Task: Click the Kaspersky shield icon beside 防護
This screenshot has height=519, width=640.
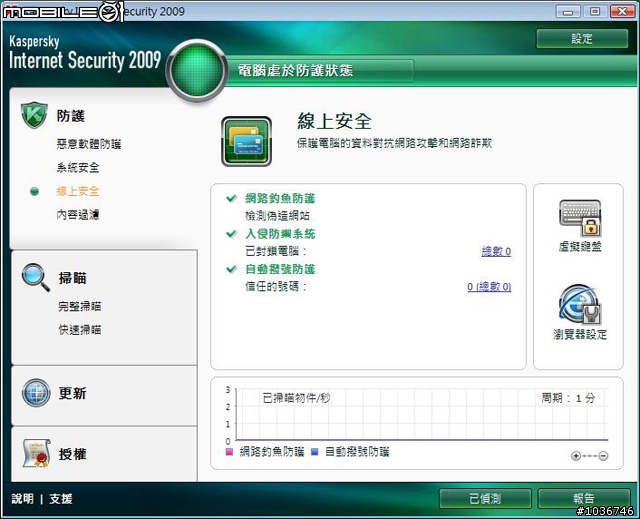Action: pos(34,115)
